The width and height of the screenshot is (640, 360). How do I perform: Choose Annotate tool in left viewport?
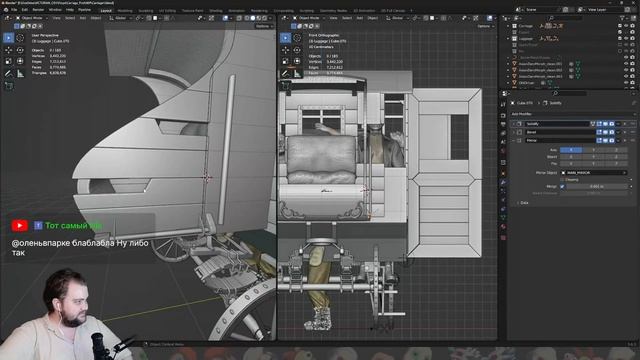9,74
